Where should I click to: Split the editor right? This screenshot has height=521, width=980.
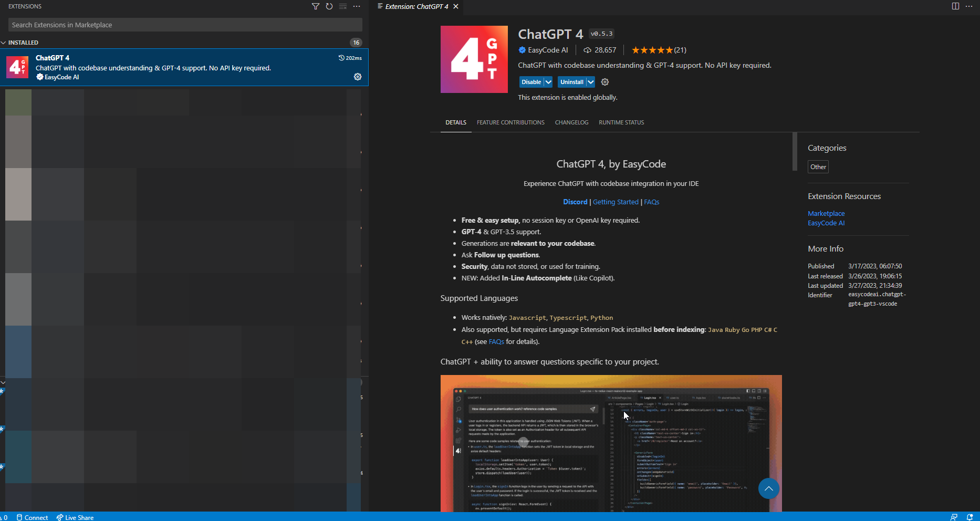(955, 6)
